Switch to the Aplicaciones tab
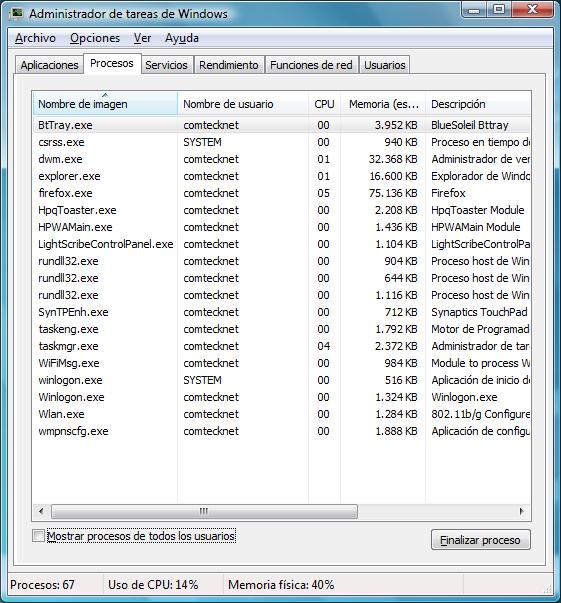 [x=49, y=65]
